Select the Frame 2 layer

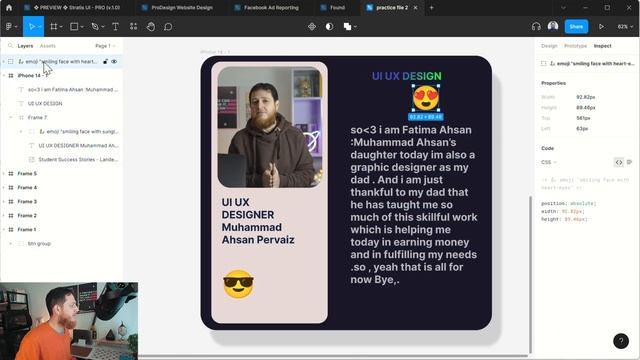(27, 216)
